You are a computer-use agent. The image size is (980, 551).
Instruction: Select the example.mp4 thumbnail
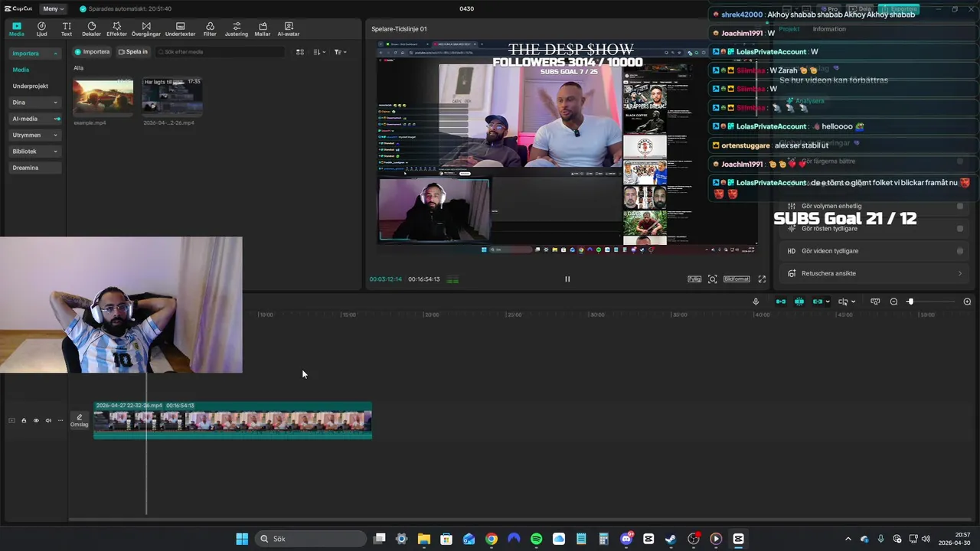103,96
